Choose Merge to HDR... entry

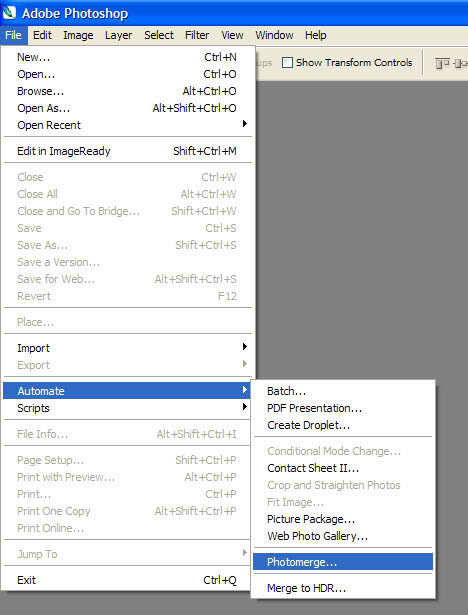(343, 588)
